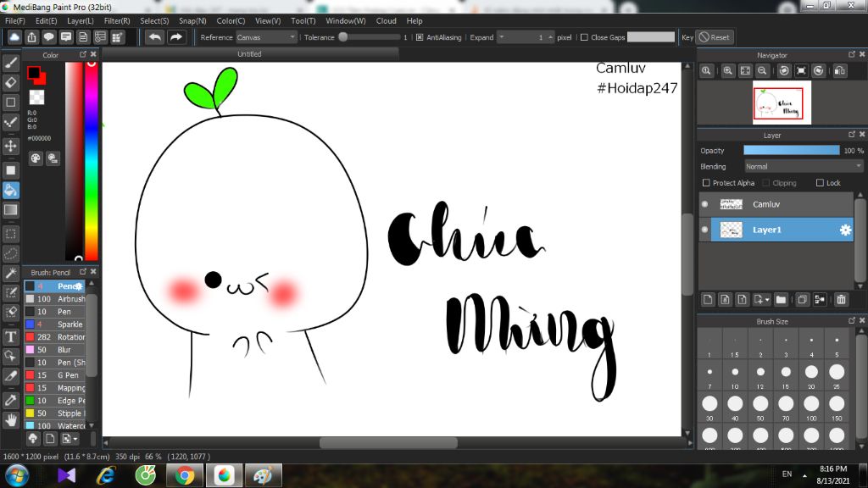868x488 pixels.
Task: Click the rainbow hue color strip
Action: (92, 160)
